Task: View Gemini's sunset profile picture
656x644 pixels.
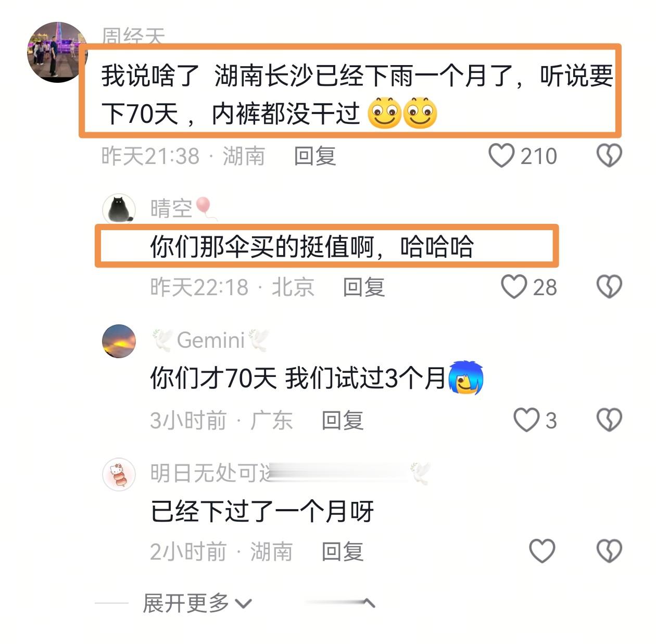Action: (119, 340)
